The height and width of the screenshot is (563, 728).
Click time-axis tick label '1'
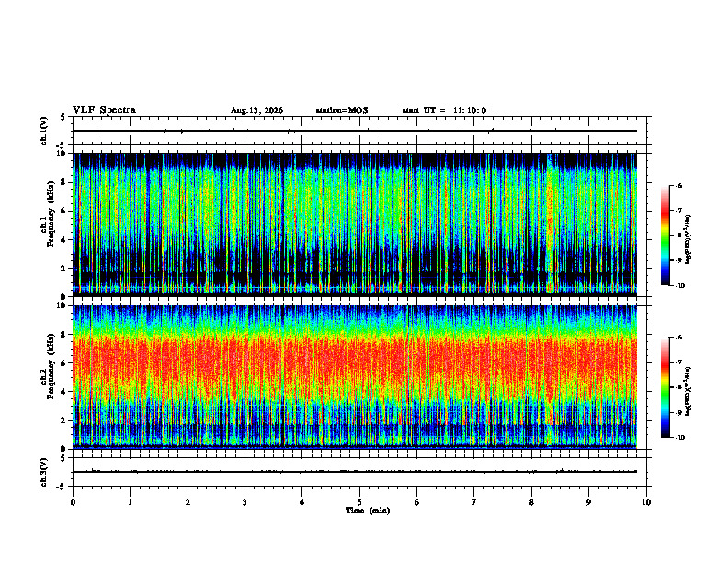pos(130,502)
